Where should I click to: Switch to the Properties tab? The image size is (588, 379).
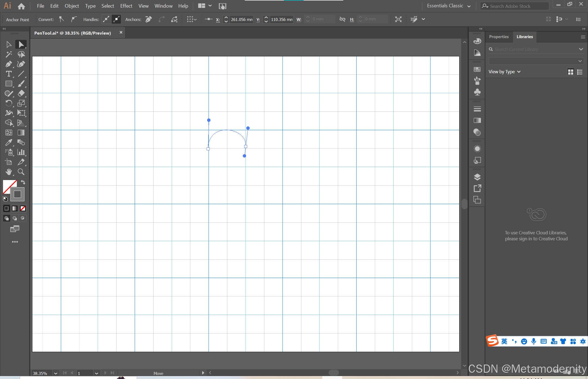click(x=499, y=37)
